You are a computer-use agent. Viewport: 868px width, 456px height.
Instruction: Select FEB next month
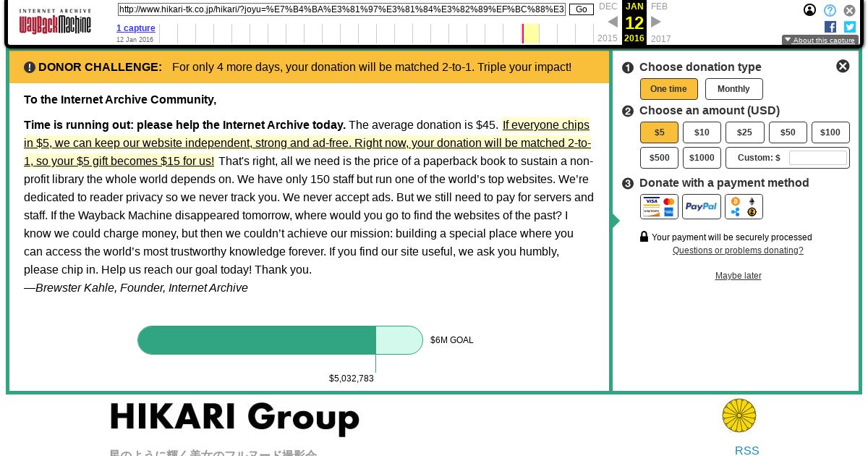click(x=659, y=7)
